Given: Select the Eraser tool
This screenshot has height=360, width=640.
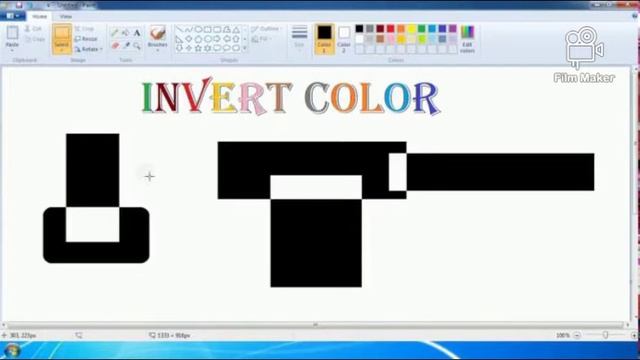Looking at the screenshot, I should pos(115,45).
